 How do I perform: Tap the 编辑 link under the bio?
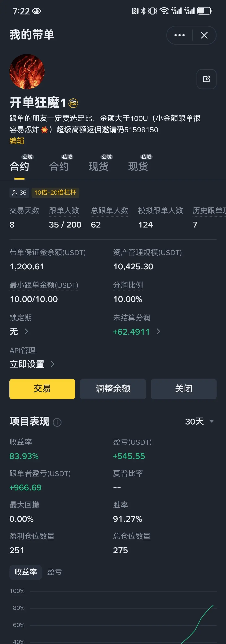(17, 141)
